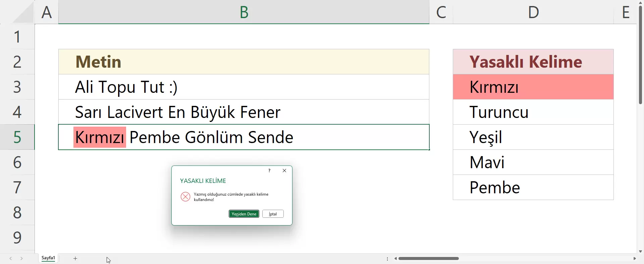This screenshot has height=264, width=644.
Task: Select column E header
Action: click(625, 12)
